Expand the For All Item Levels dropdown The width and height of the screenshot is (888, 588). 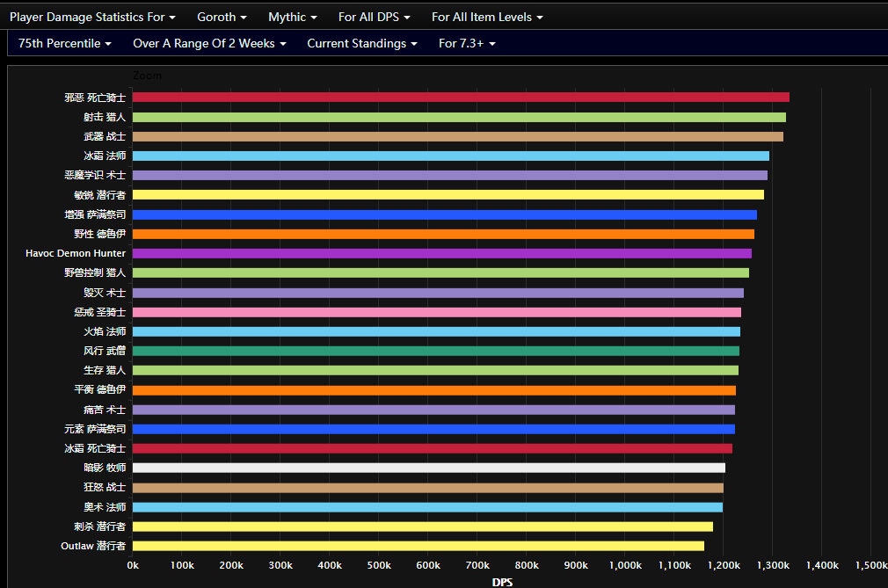pyautogui.click(x=487, y=17)
